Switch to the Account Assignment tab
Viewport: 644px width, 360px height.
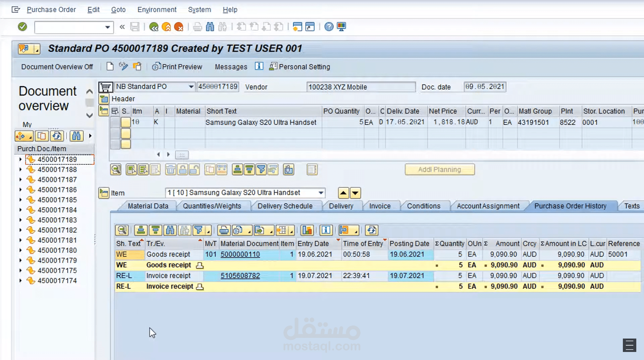click(x=488, y=206)
